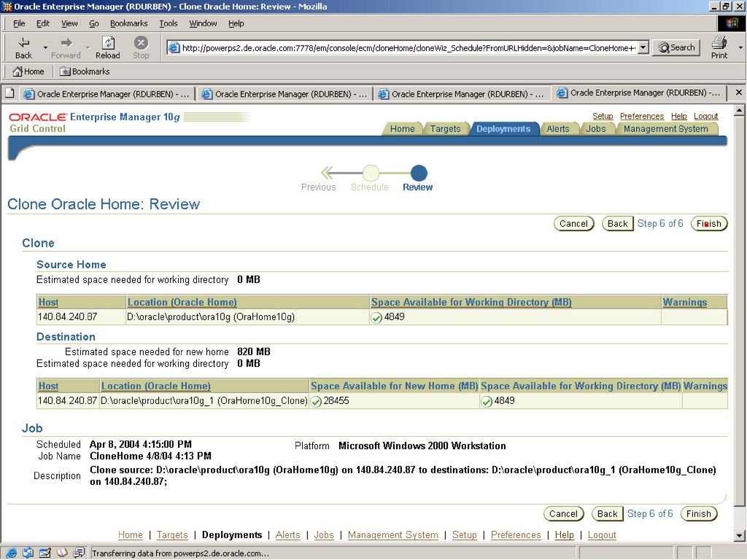Click the Review step circle in the wizard
The height and width of the screenshot is (560, 747).
(x=419, y=172)
